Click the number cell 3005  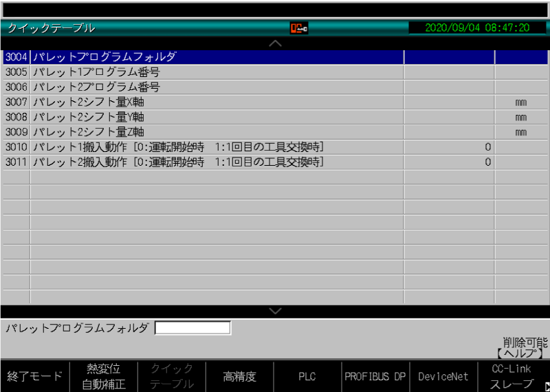point(16,72)
